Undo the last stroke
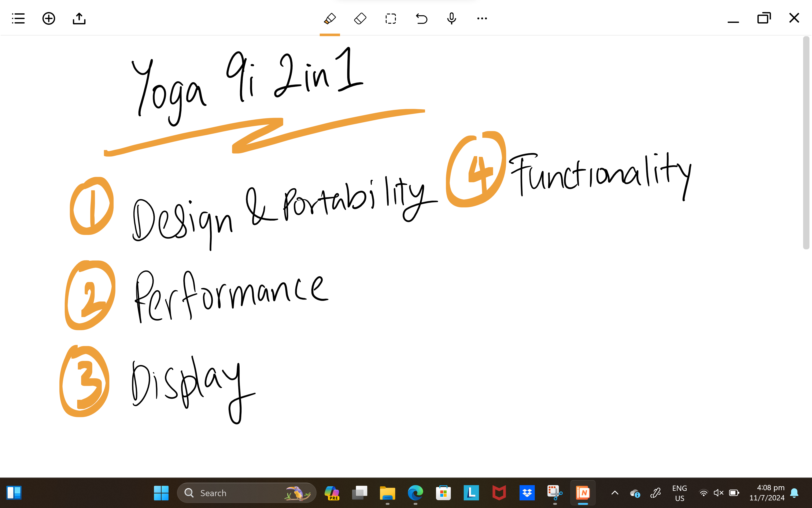812x508 pixels. tap(421, 18)
